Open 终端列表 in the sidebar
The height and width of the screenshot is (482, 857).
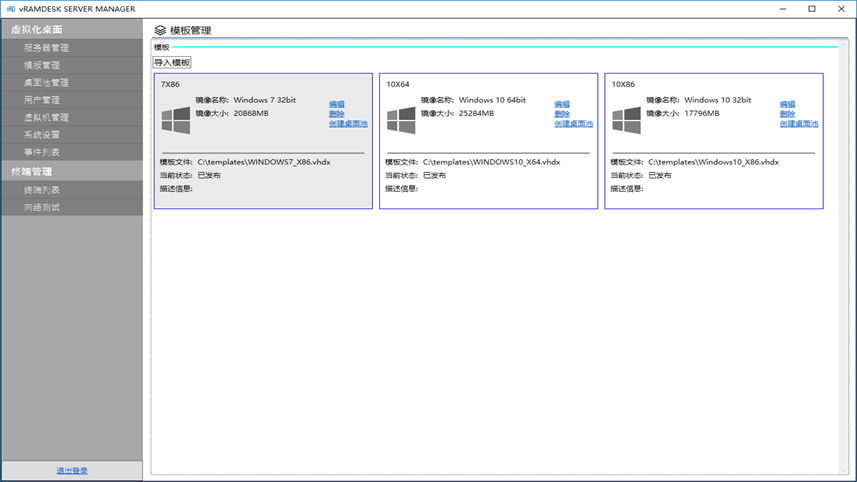click(x=72, y=190)
